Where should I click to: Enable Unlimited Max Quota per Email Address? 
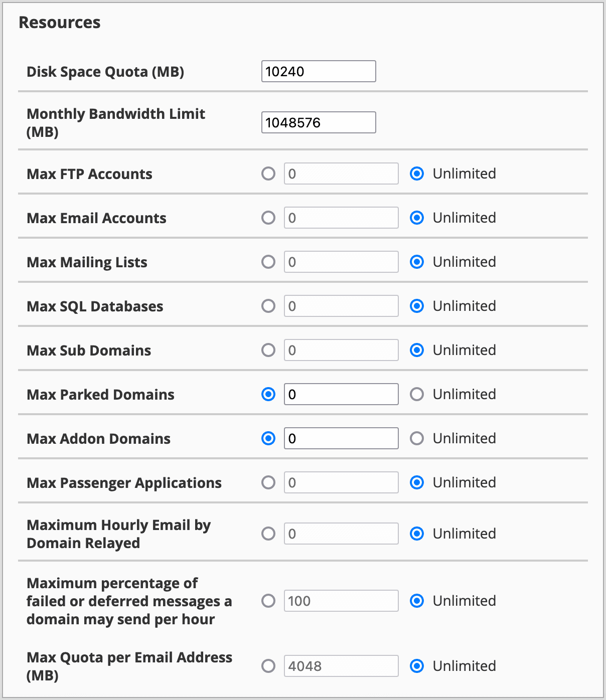[417, 666]
